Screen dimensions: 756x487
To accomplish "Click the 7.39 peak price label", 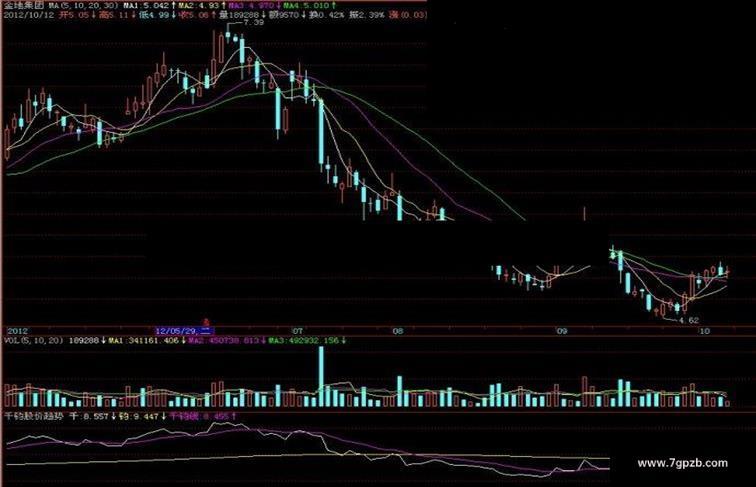I will (x=254, y=22).
